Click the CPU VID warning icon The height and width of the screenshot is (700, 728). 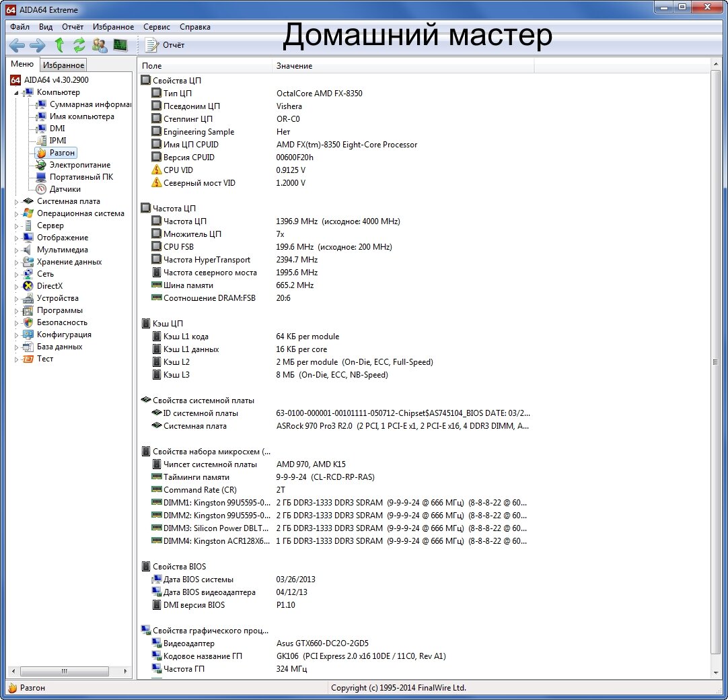[157, 170]
